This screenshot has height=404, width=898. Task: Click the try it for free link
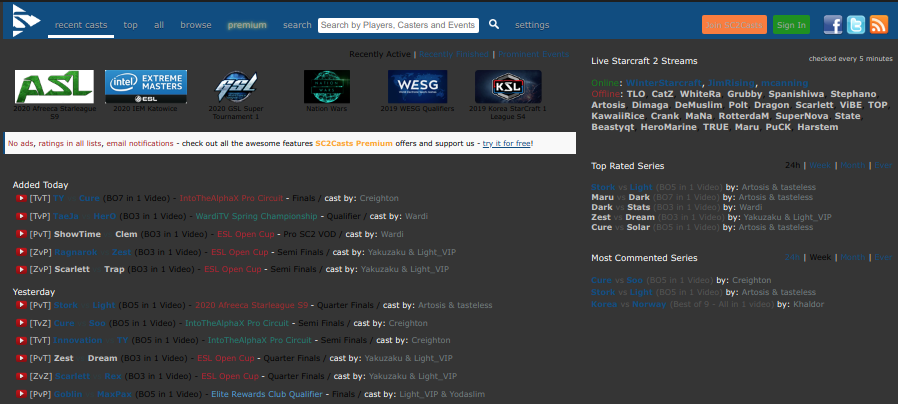[506, 143]
